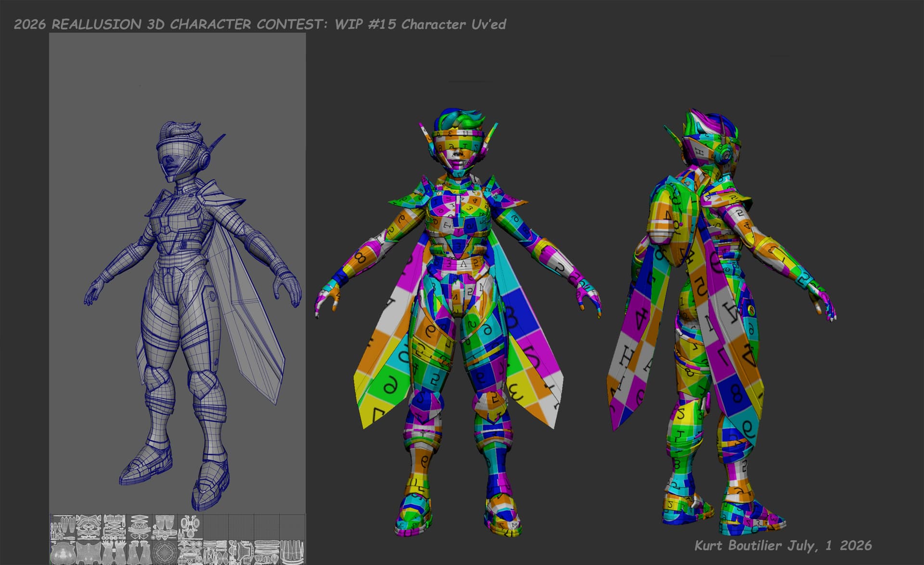Click the contest title text at top
924x565 pixels.
click(170, 24)
